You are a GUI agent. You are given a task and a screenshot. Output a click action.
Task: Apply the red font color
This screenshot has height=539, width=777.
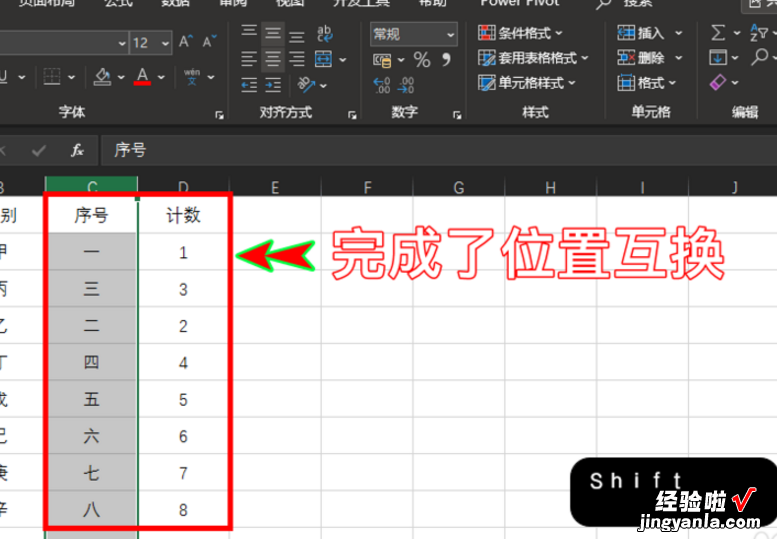point(142,77)
